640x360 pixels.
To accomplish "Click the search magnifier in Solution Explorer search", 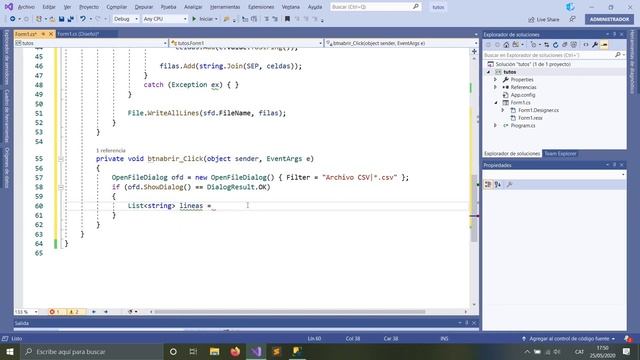I will 618,55.
